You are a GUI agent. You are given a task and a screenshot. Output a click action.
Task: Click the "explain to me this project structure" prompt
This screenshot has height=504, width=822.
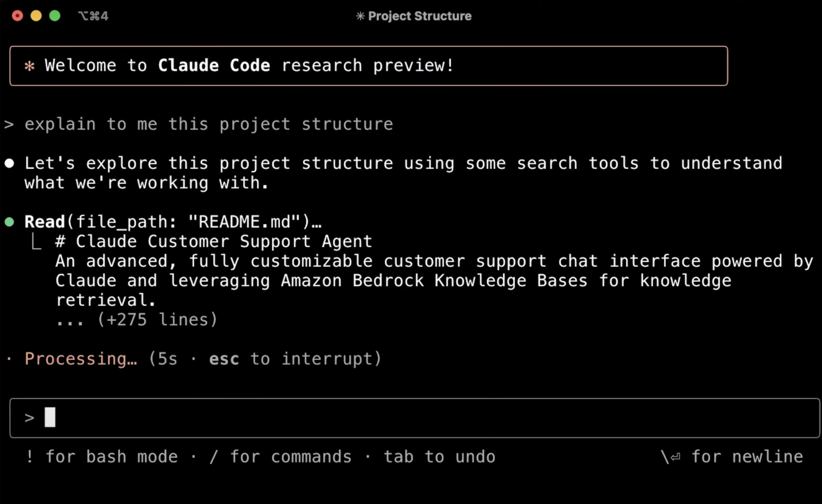click(209, 124)
